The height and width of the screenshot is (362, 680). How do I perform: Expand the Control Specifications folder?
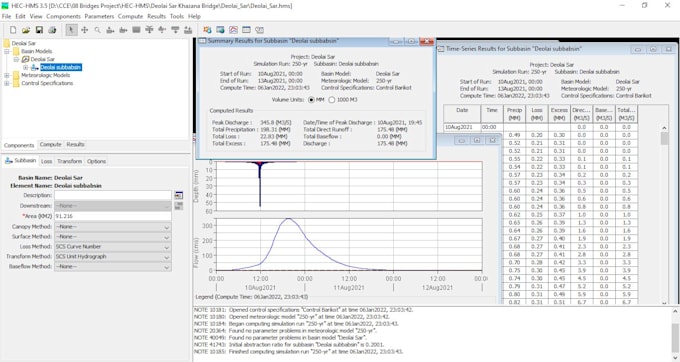coord(7,83)
